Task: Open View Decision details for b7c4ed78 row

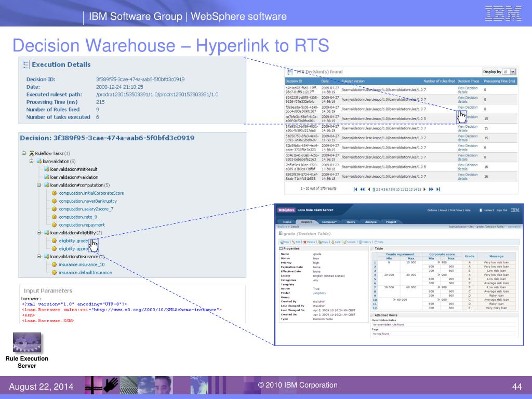Action: 467,90
